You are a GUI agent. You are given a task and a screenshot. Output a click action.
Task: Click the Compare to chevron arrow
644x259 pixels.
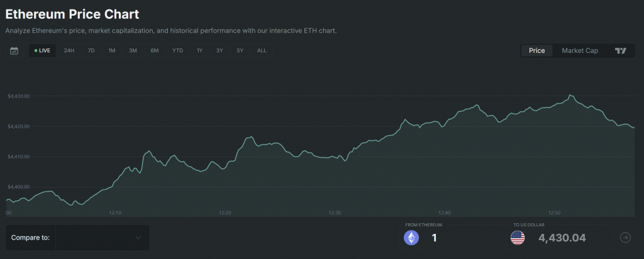(x=138, y=238)
